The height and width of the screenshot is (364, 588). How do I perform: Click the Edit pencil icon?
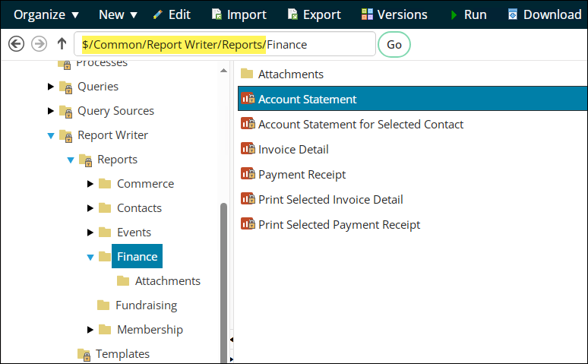pyautogui.click(x=158, y=14)
